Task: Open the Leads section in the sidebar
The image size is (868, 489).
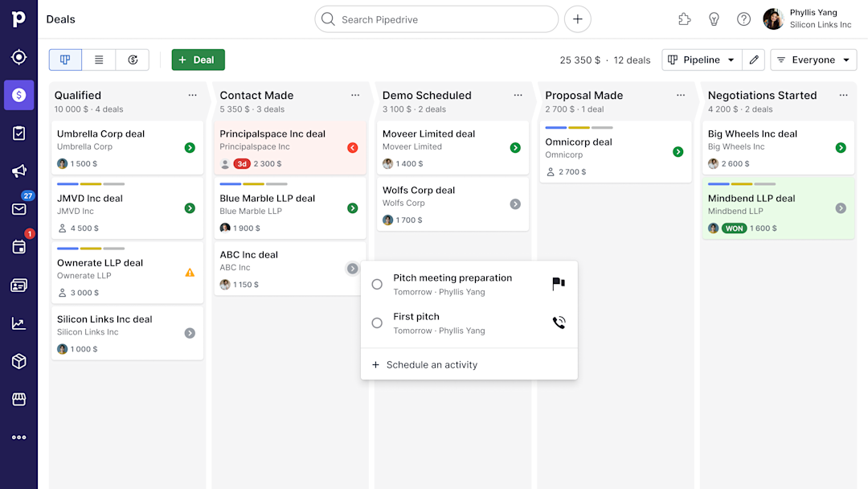Action: (x=18, y=57)
